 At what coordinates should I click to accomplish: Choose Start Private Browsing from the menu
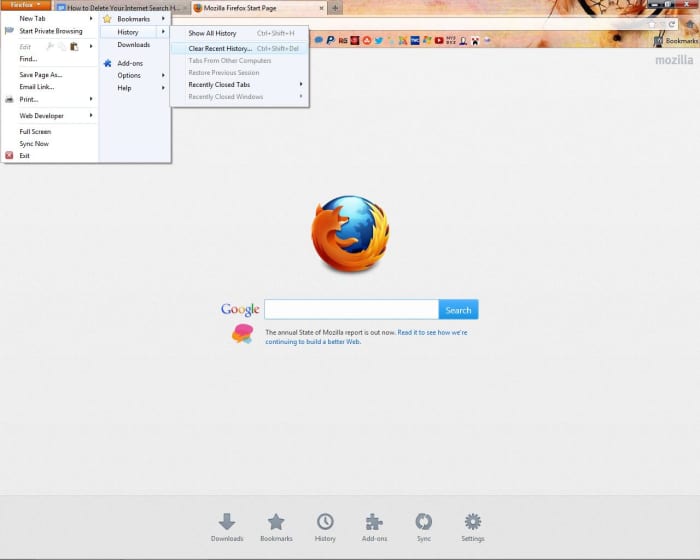(x=50, y=31)
